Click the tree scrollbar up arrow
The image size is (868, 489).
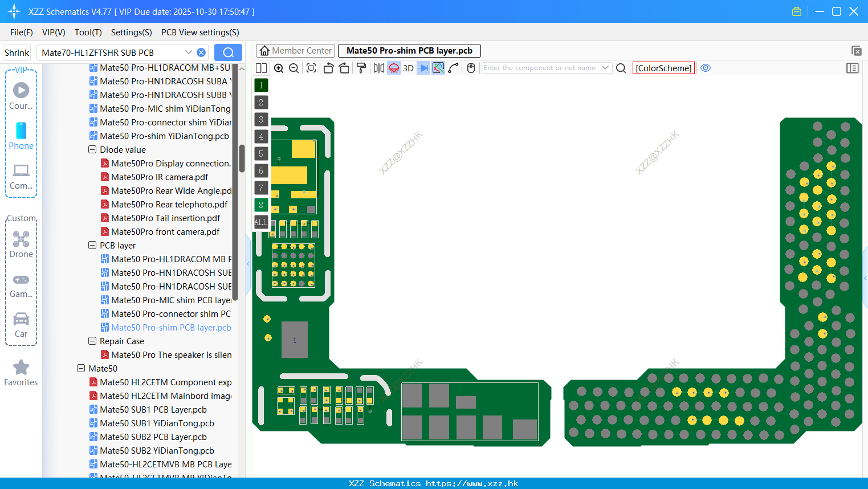tap(242, 68)
